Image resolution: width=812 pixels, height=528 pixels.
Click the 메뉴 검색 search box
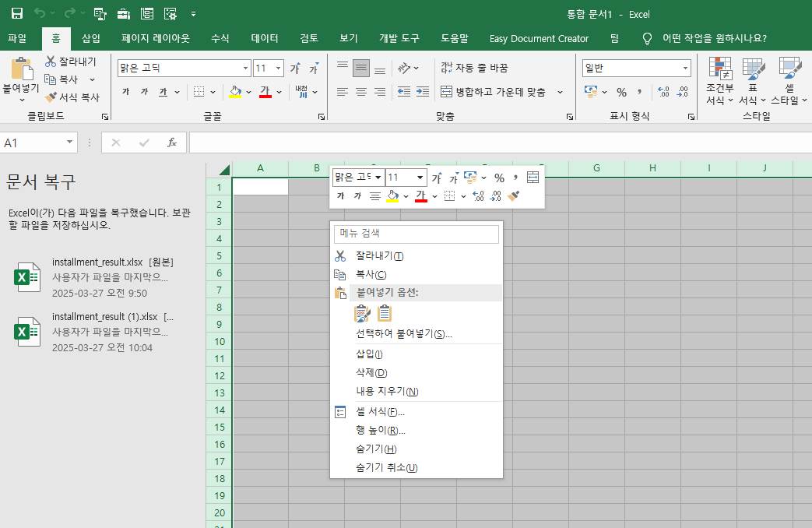coord(417,233)
